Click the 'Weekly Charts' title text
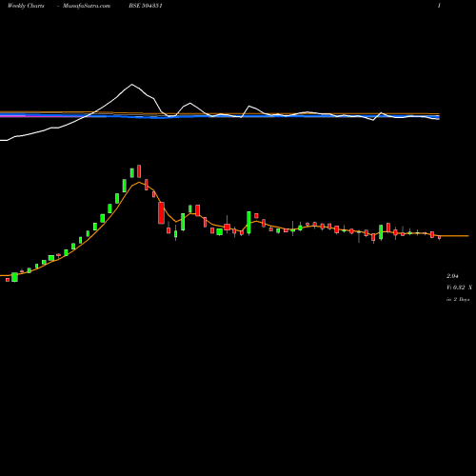Viewport: 476px width, 476px height. point(26,6)
